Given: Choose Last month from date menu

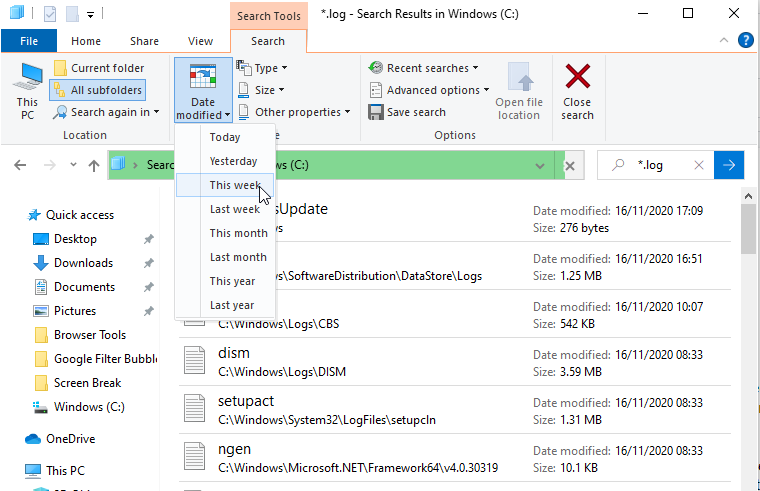Looking at the screenshot, I should 238,257.
